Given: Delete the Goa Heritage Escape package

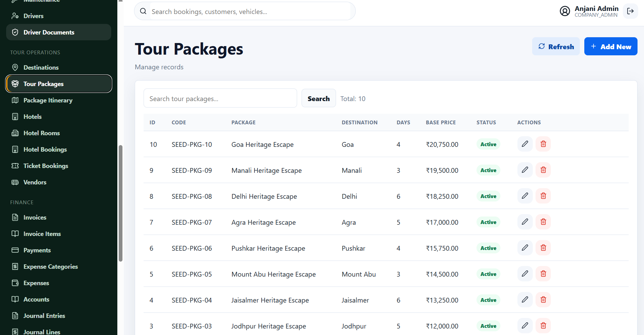Looking at the screenshot, I should 543,144.
